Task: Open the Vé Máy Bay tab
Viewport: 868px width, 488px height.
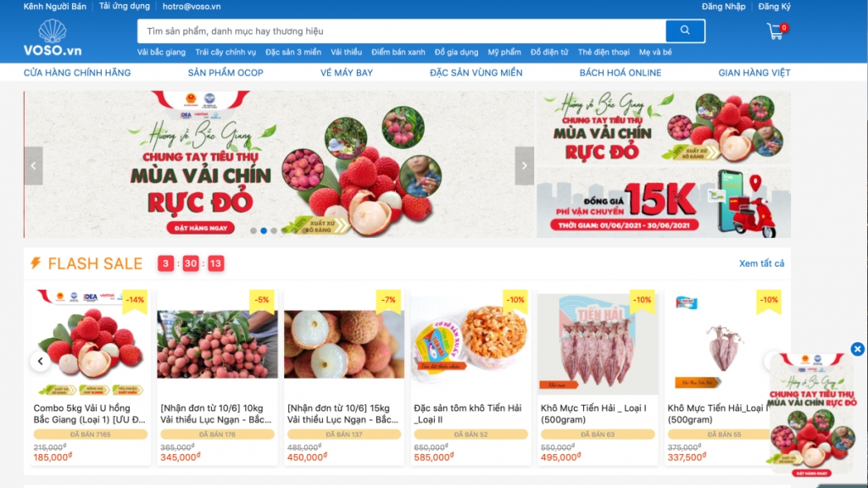Action: (347, 73)
